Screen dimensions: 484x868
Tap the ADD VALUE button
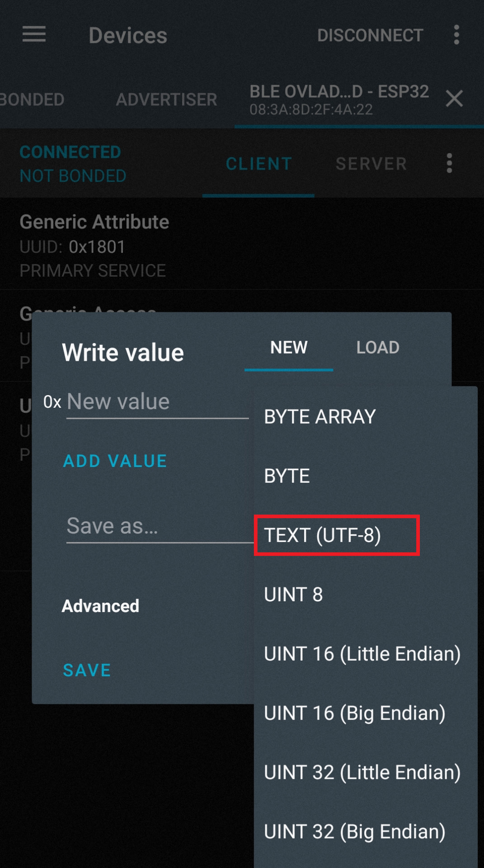(x=115, y=461)
